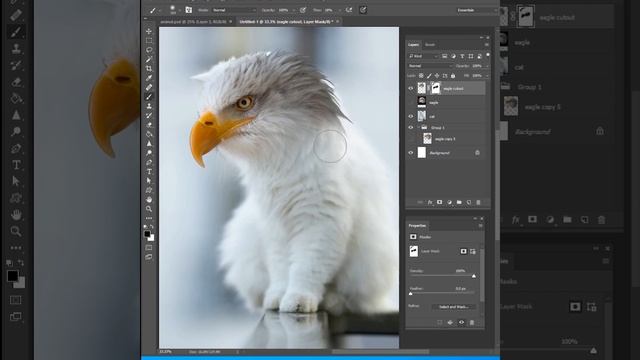Select the Brush tool in enlarged left toolbar
Screen dimensions: 640x360
tap(16, 32)
